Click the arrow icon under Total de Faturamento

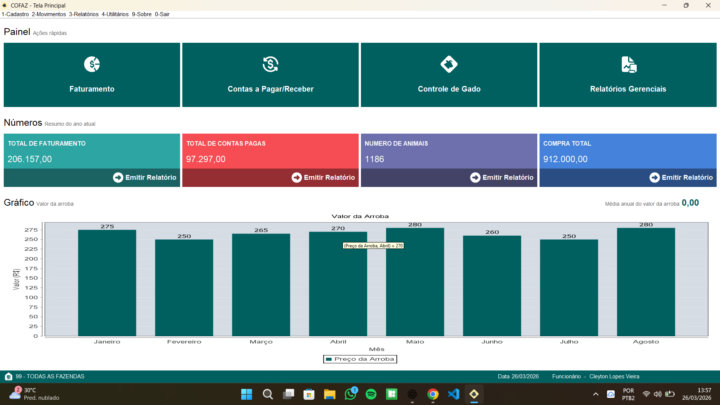point(118,177)
